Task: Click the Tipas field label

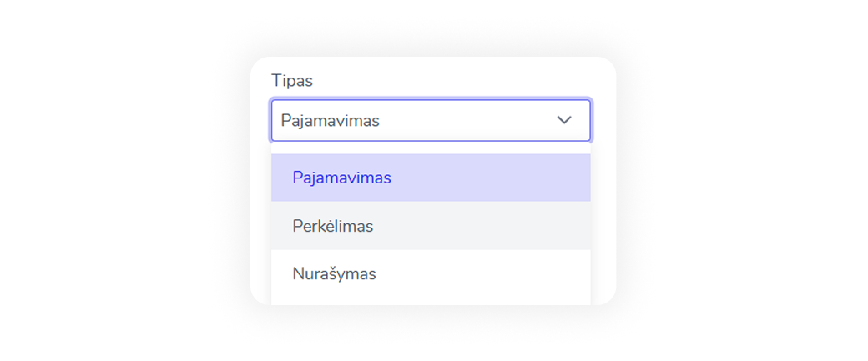Action: (x=292, y=81)
